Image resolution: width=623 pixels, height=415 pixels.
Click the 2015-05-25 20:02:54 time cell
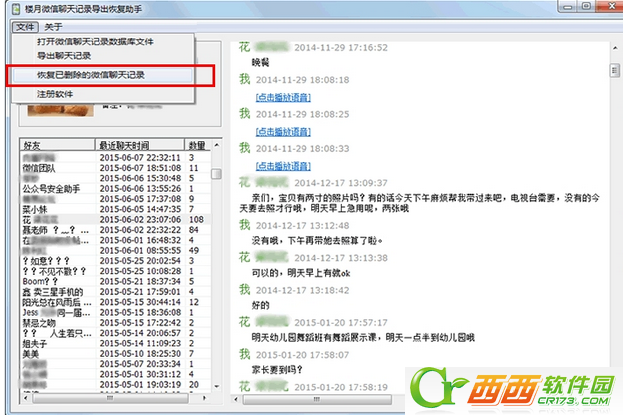pyautogui.click(x=140, y=261)
